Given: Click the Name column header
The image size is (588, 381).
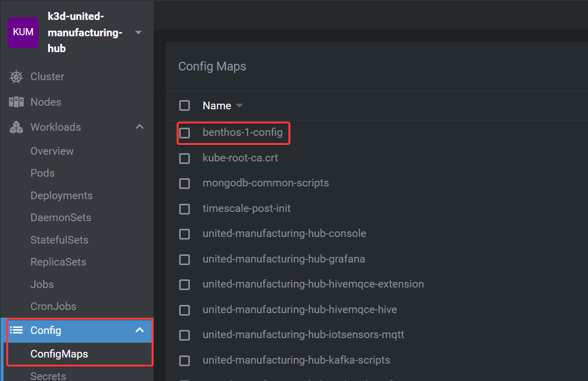Looking at the screenshot, I should point(217,106).
